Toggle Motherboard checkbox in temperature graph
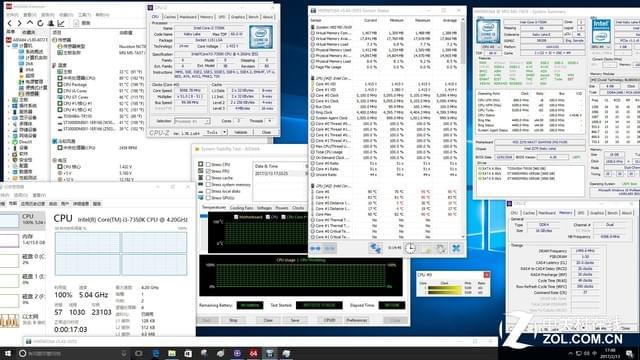The image size is (640, 360). click(236, 217)
